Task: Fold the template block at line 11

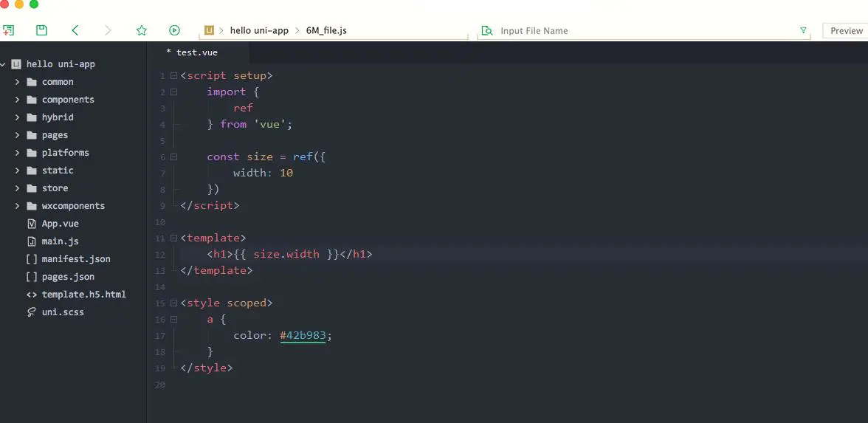Action: click(174, 238)
